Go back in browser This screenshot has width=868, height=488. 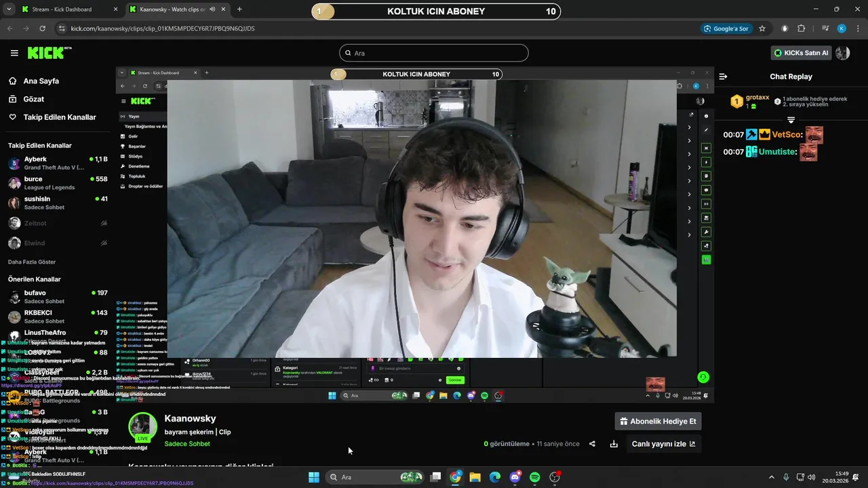(9, 28)
